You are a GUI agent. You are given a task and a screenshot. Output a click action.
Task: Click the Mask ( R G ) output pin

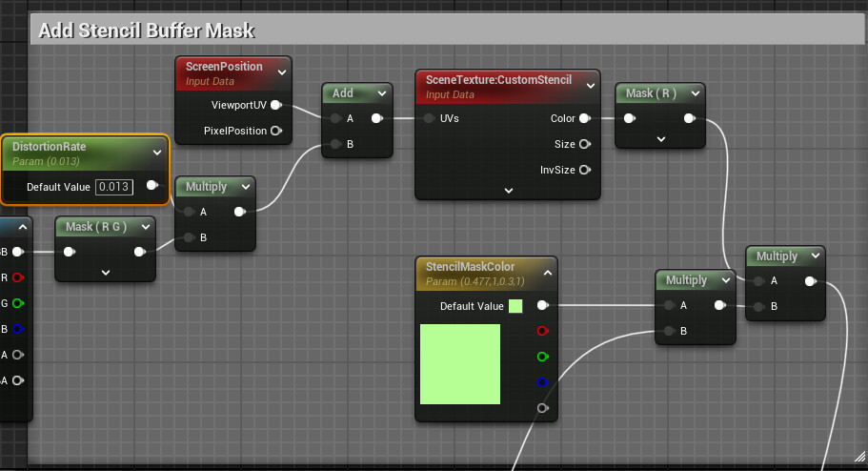point(139,252)
